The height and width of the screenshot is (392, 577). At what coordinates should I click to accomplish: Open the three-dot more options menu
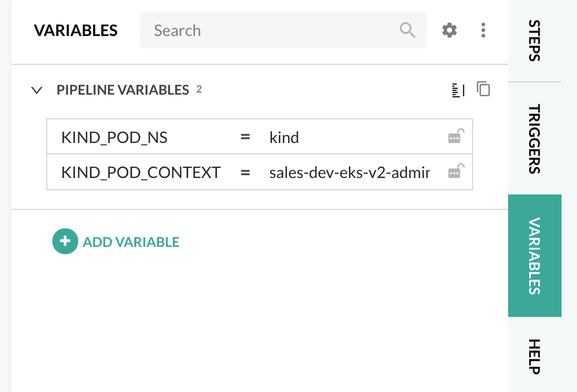(x=483, y=30)
